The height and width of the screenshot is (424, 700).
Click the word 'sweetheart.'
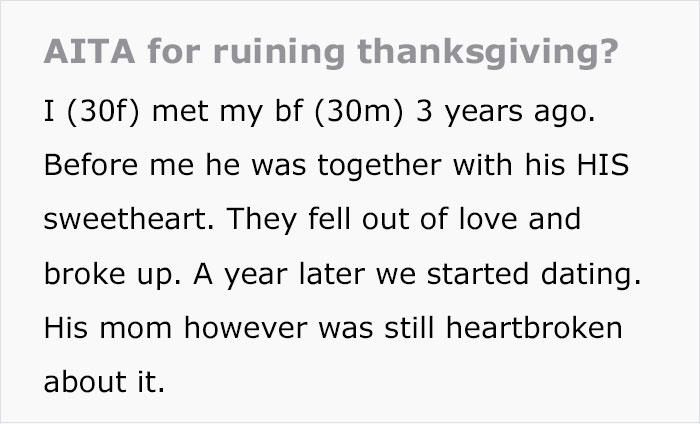pyautogui.click(x=129, y=219)
